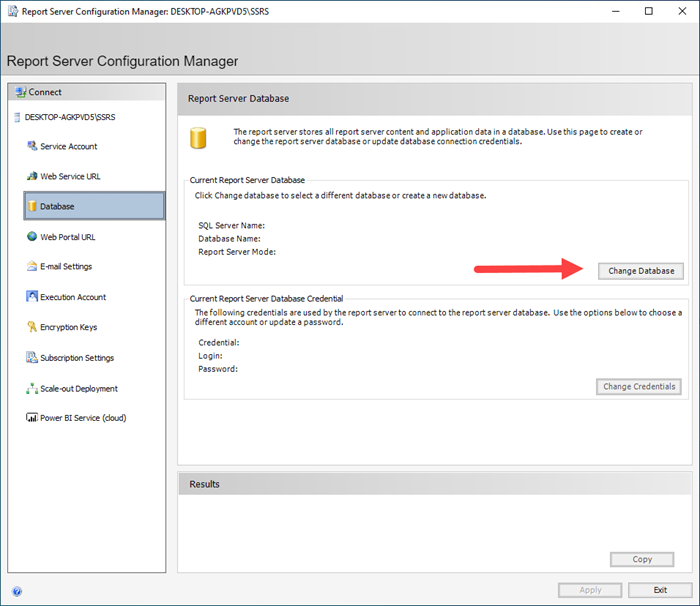
Task: Minimize the Configuration Manager window
Action: [x=616, y=11]
